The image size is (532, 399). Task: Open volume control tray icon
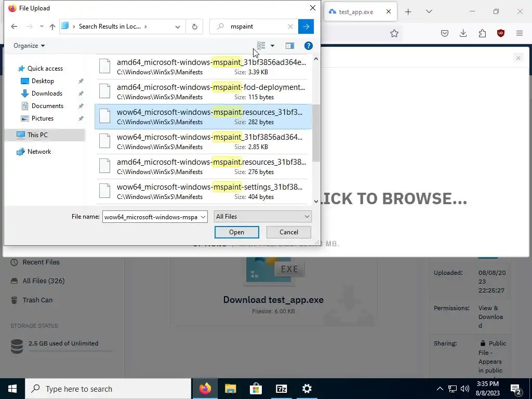pyautogui.click(x=465, y=389)
